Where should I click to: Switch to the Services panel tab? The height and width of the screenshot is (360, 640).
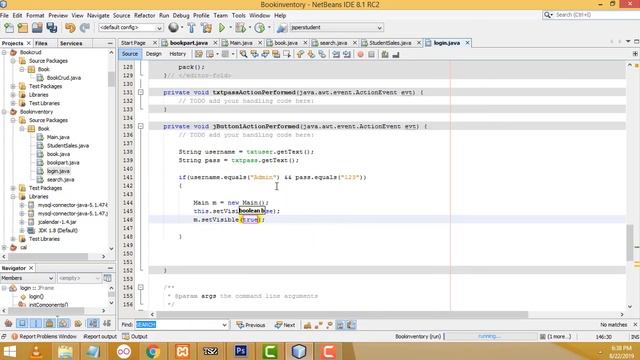point(71,43)
